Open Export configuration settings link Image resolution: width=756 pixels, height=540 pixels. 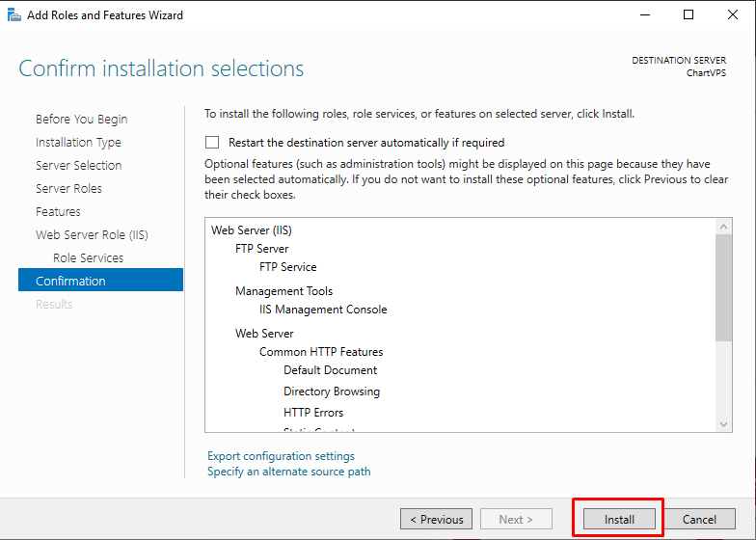click(281, 456)
